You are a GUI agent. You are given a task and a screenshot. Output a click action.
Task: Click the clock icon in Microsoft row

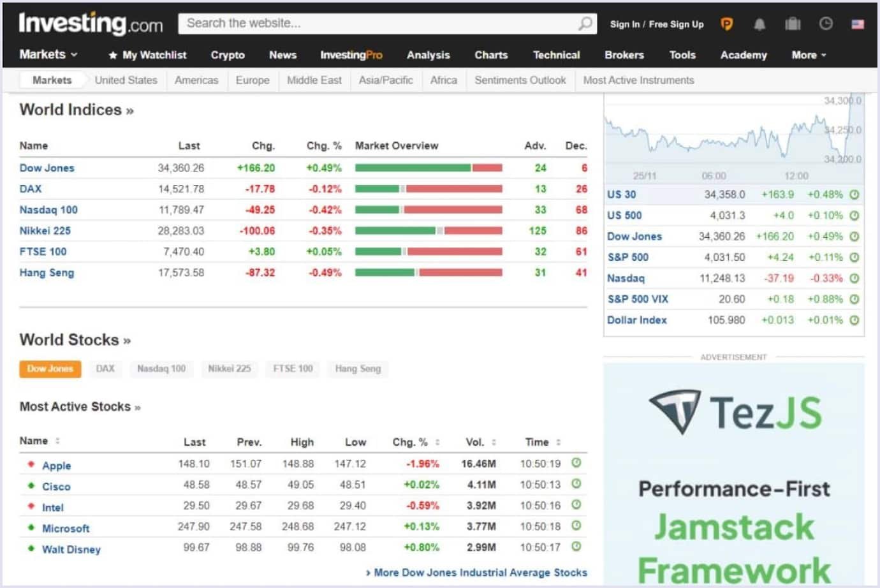(x=576, y=526)
